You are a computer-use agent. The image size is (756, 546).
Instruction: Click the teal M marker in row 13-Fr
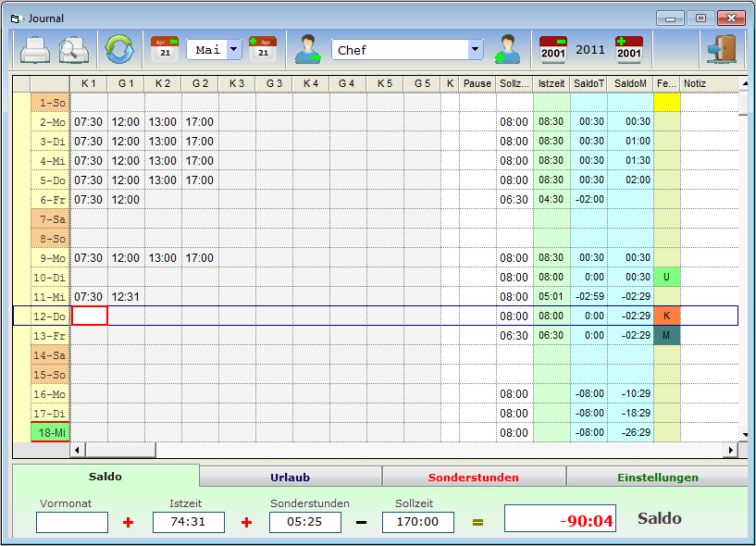click(x=667, y=335)
